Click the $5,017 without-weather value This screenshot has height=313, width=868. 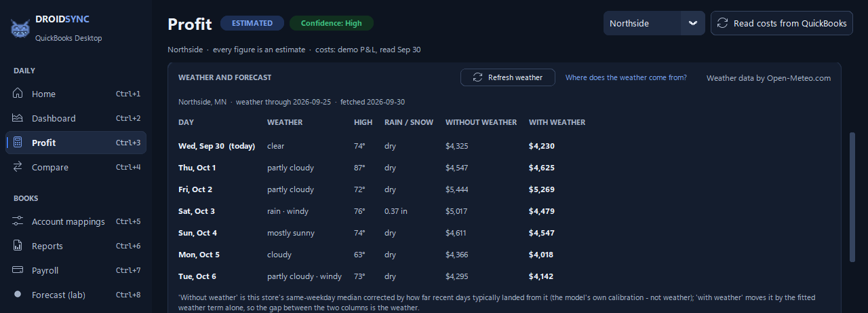pos(457,211)
